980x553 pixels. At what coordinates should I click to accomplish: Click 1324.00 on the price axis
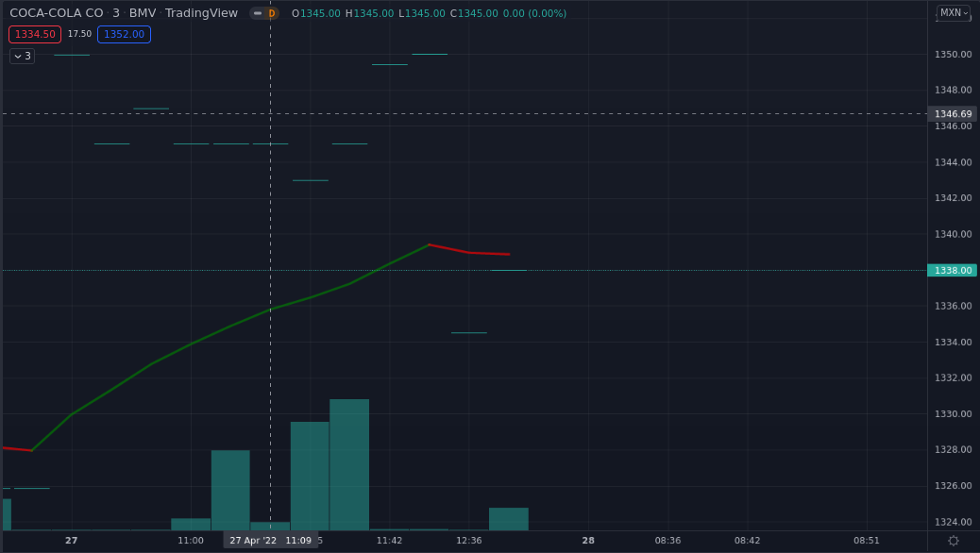point(954,522)
